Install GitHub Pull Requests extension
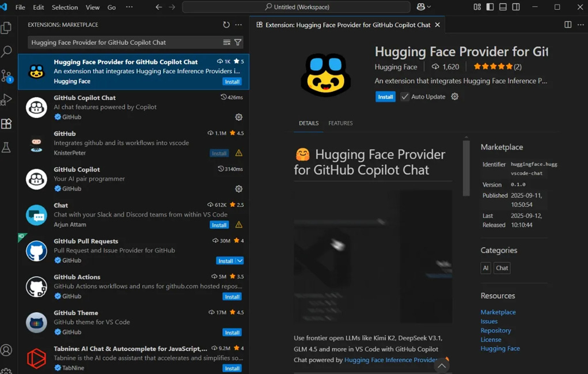 [226, 260]
